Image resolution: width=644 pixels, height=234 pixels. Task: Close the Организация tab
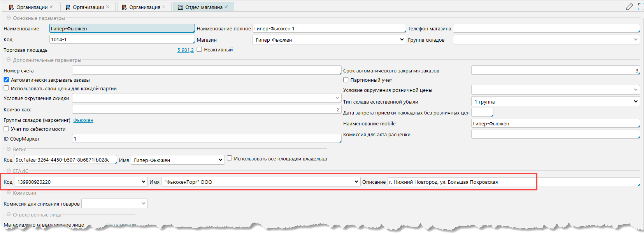164,7
